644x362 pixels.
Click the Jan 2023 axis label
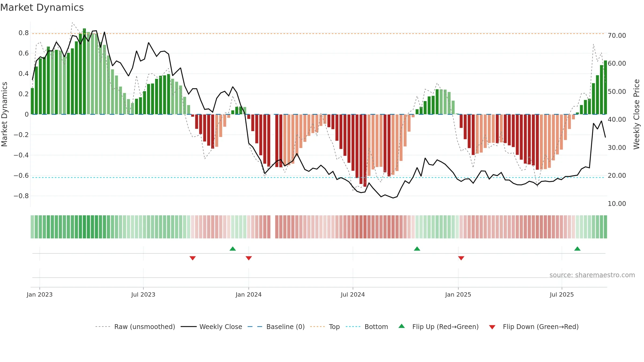(x=39, y=294)
